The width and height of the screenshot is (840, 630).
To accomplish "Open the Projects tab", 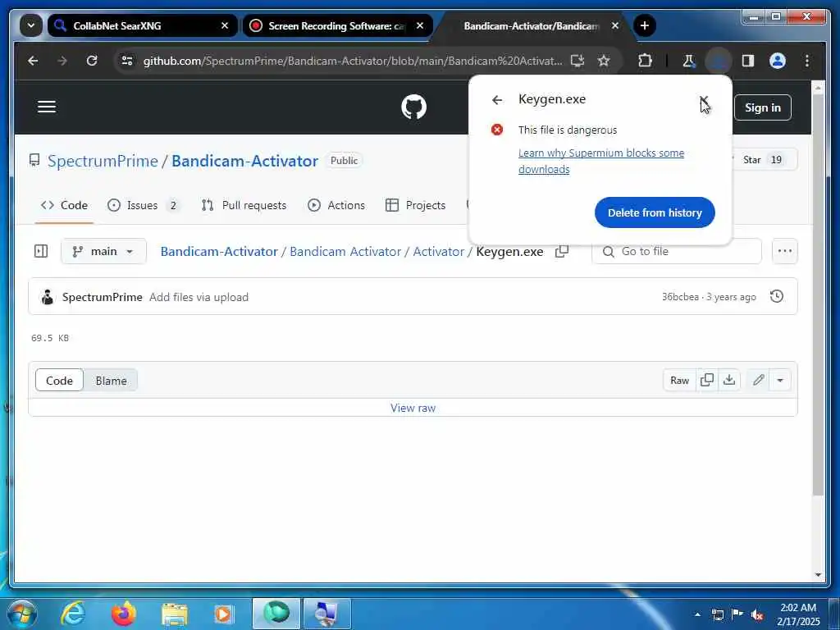I will coord(415,205).
